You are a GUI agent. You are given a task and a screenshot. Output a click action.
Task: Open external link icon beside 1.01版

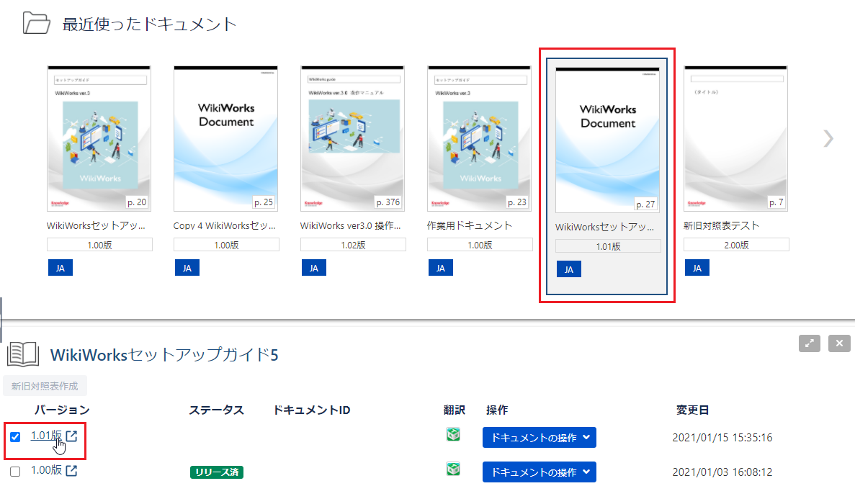[x=71, y=436]
